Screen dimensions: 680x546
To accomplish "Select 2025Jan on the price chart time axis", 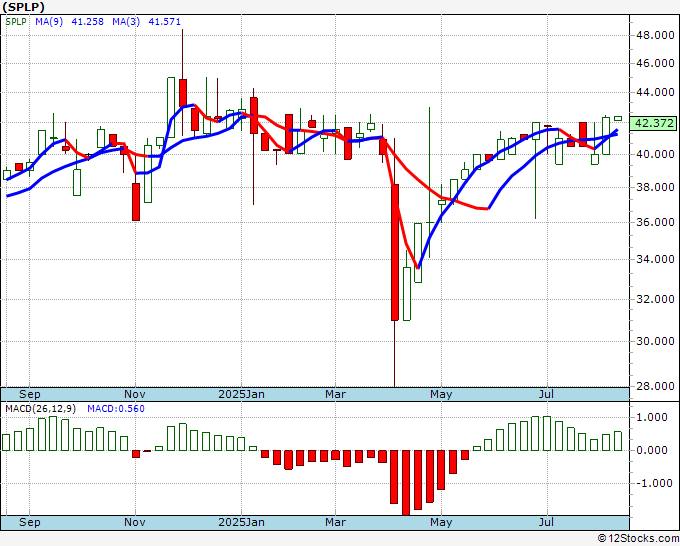I will pyautogui.click(x=241, y=395).
